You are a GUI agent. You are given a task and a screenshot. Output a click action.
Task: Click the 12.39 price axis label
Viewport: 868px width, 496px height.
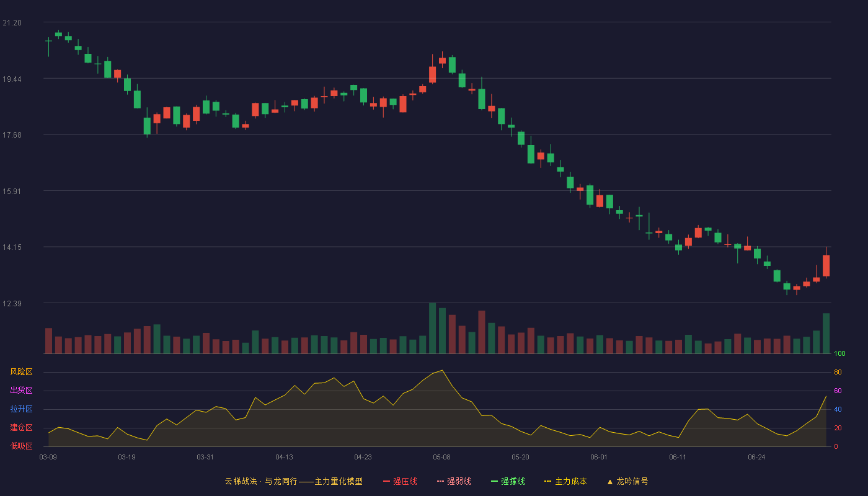tap(12, 304)
